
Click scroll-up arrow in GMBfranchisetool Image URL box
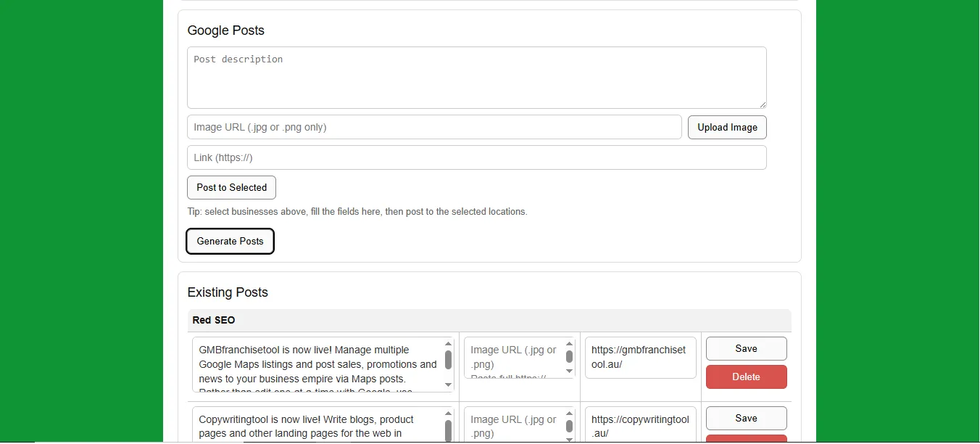(569, 344)
